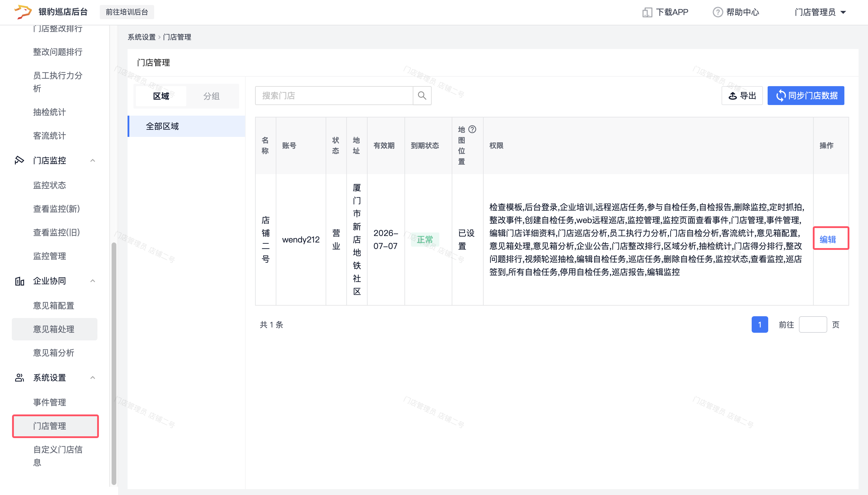
Task: Collapse the 系统设置 sidebar section
Action: click(x=92, y=377)
